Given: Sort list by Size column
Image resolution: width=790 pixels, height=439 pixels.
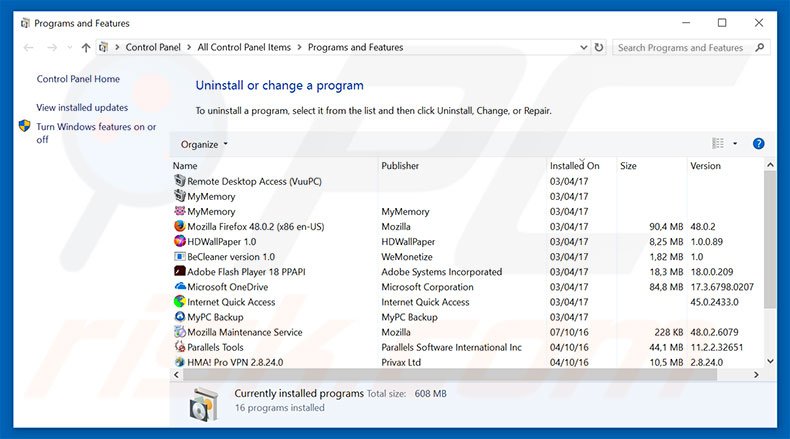Looking at the screenshot, I should 628,165.
